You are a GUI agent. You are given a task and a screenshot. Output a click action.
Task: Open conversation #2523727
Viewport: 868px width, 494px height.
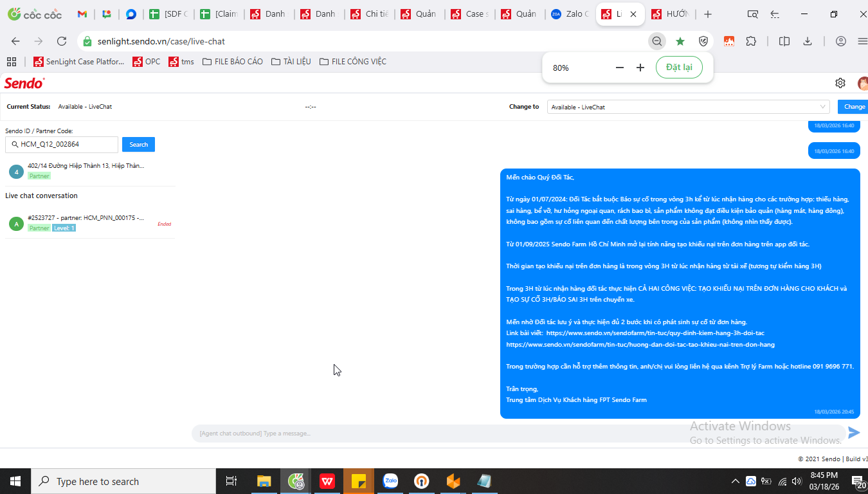point(90,223)
